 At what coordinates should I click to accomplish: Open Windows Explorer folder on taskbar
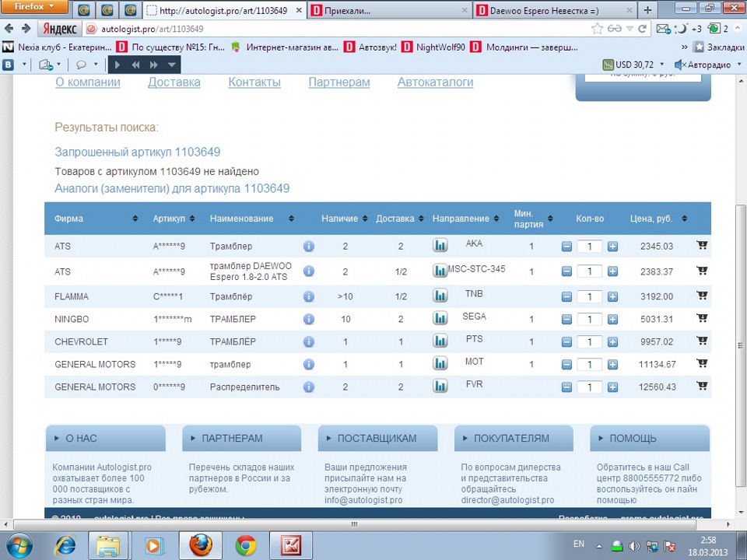(108, 546)
